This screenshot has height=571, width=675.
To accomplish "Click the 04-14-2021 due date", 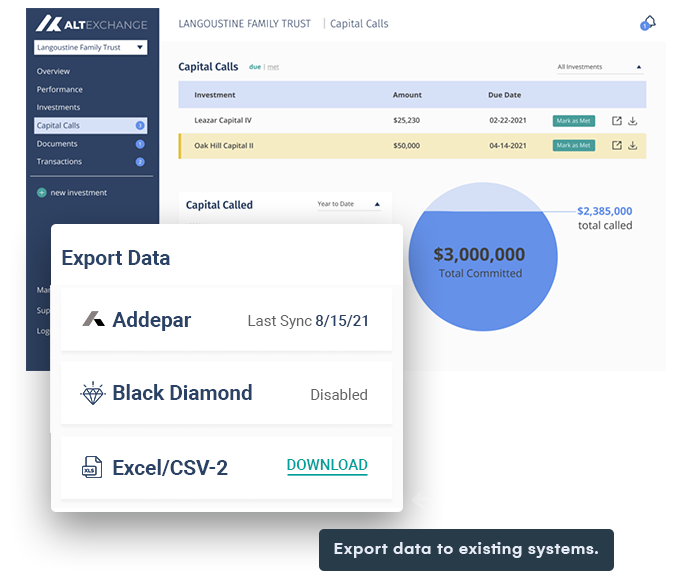I will (x=508, y=146).
